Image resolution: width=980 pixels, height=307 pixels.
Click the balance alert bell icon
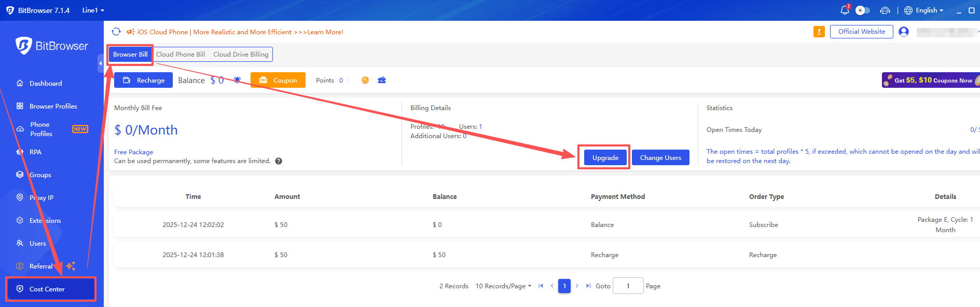point(237,80)
